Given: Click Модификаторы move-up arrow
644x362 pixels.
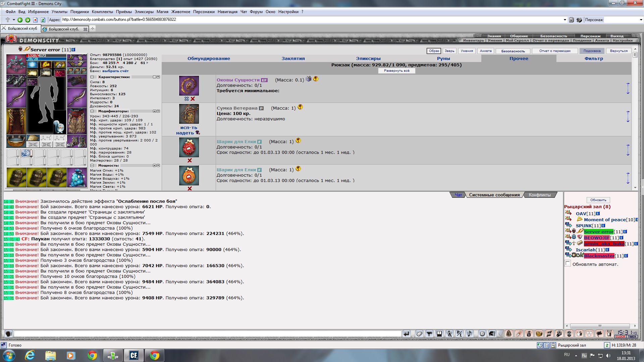Looking at the screenshot, I should pos(155,111).
